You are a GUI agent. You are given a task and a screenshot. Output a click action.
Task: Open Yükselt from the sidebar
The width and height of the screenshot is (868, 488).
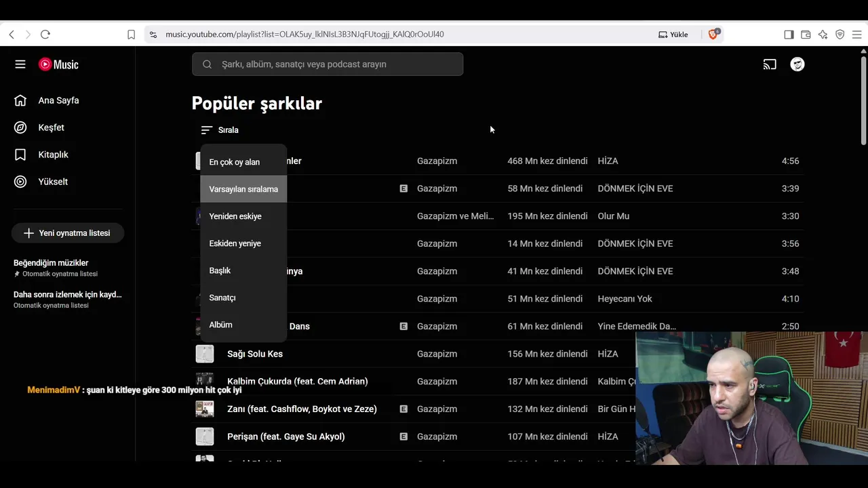[x=53, y=182]
